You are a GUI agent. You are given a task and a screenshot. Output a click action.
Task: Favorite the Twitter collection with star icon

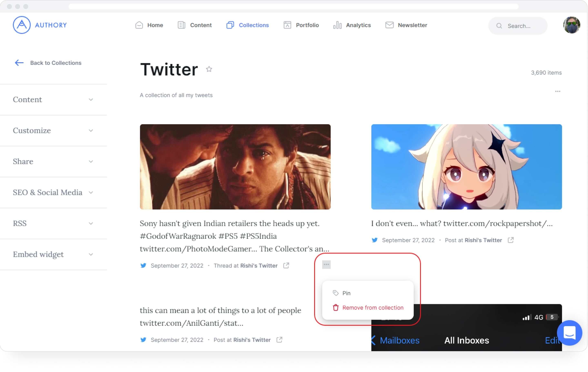209,69
